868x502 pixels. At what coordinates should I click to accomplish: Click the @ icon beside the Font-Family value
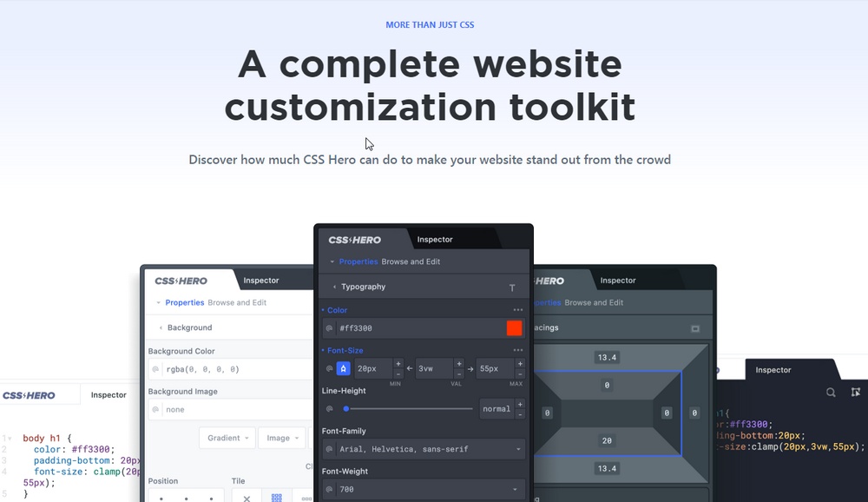(329, 449)
